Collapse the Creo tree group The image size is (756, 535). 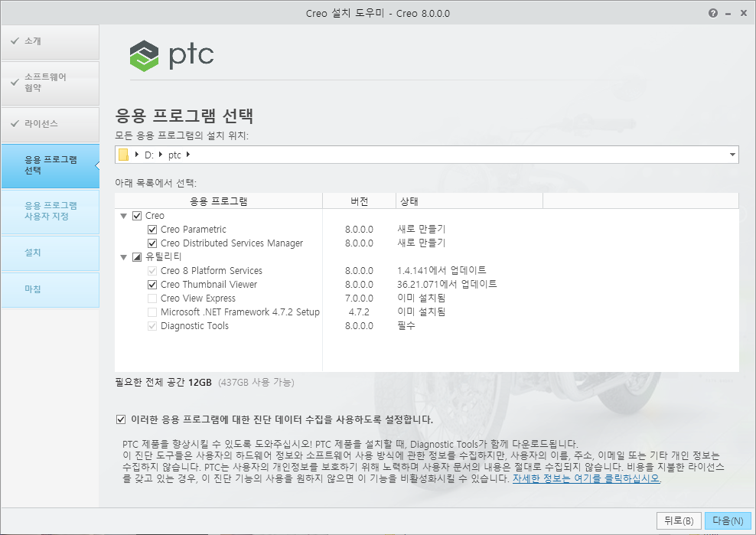123,216
